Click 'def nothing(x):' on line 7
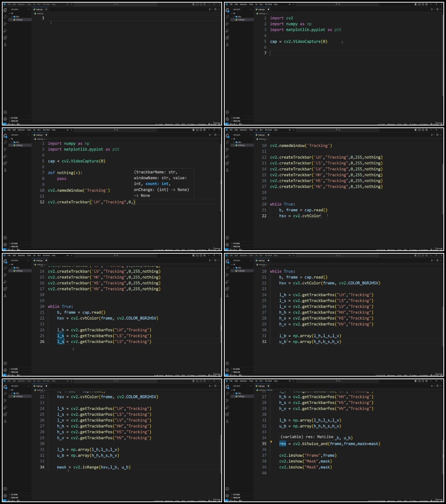 65,173
